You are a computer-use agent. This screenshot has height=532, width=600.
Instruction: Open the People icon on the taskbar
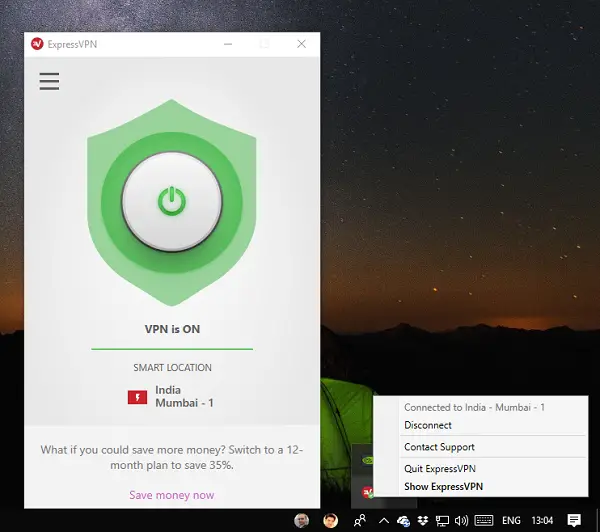click(360, 520)
